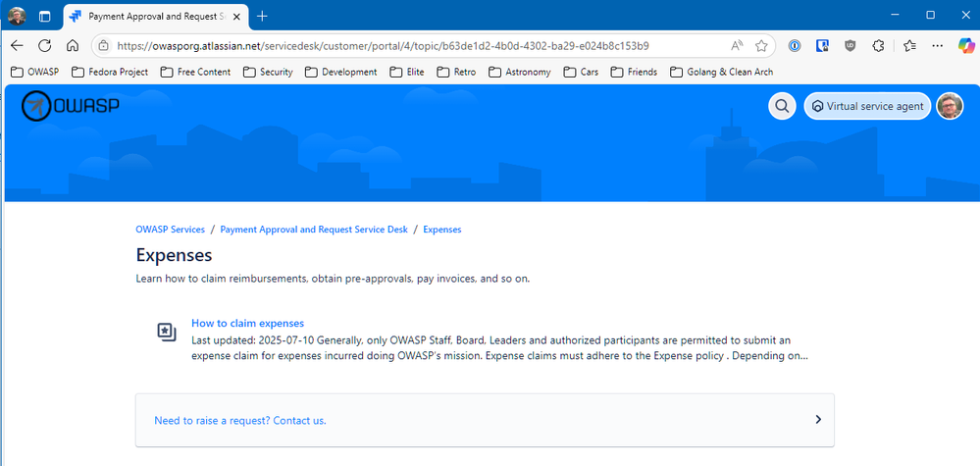Open the Development bookmarks folder

[x=341, y=72]
